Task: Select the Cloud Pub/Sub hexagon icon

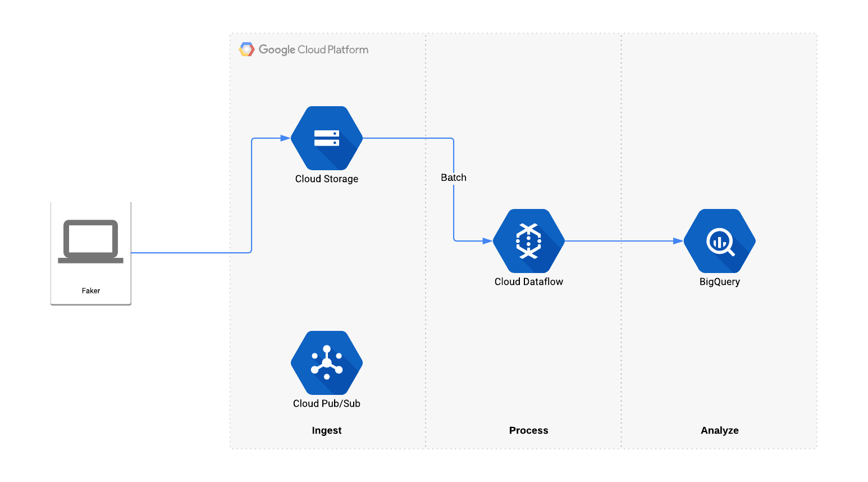Action: click(x=327, y=363)
